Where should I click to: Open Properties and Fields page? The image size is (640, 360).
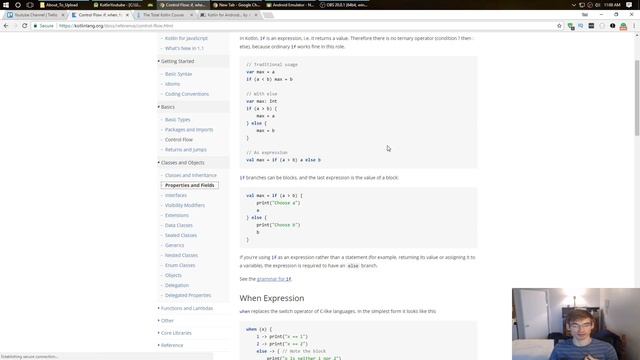pyautogui.click(x=189, y=185)
